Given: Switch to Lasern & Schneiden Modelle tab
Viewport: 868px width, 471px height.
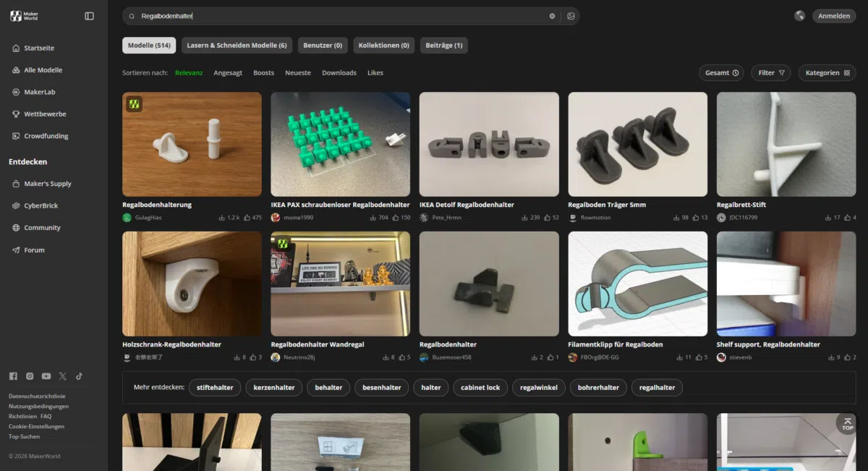Looking at the screenshot, I should tap(237, 46).
